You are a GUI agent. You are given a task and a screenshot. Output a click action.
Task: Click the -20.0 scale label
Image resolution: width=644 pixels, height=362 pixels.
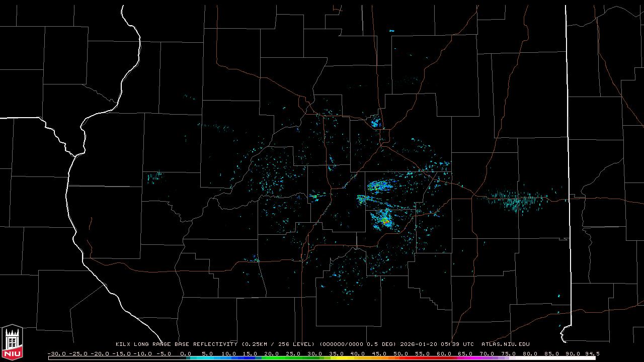point(99,354)
